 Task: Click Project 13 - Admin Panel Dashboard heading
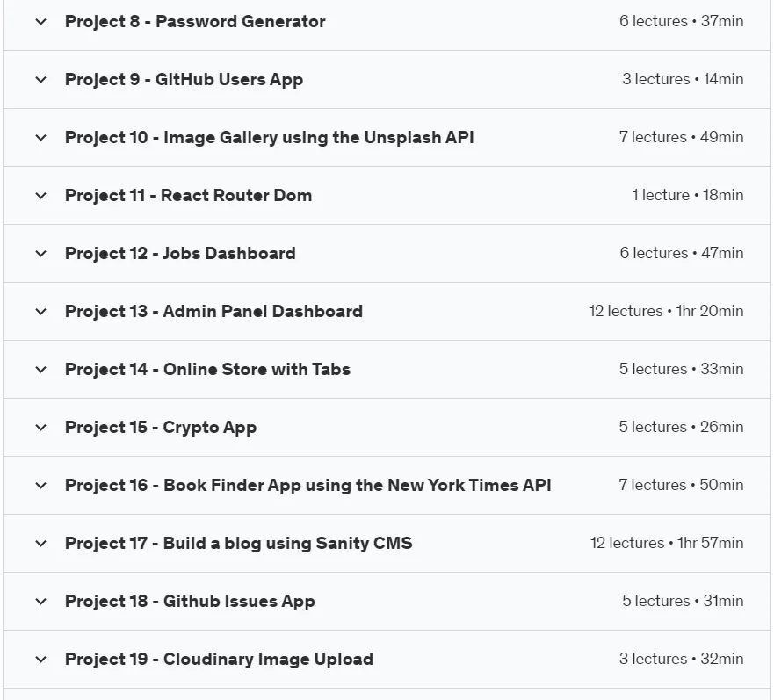213,312
